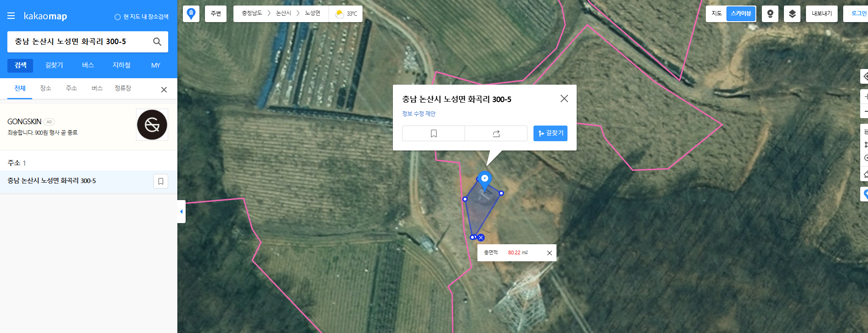Click the blue 길찾기 directions button
Image resolution: width=868 pixels, height=333 pixels.
pyautogui.click(x=550, y=133)
